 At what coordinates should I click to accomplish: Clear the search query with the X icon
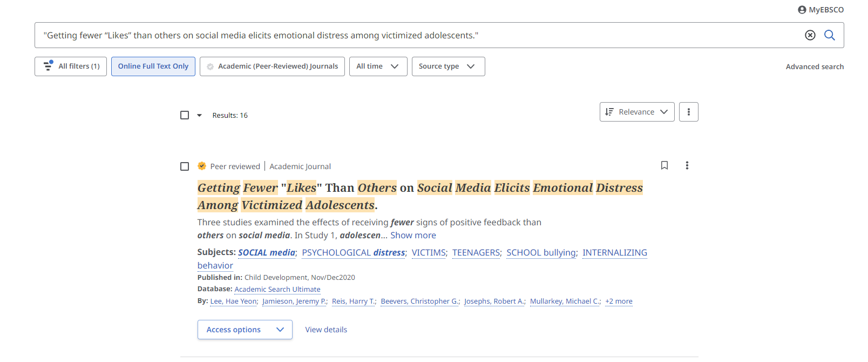pyautogui.click(x=810, y=35)
